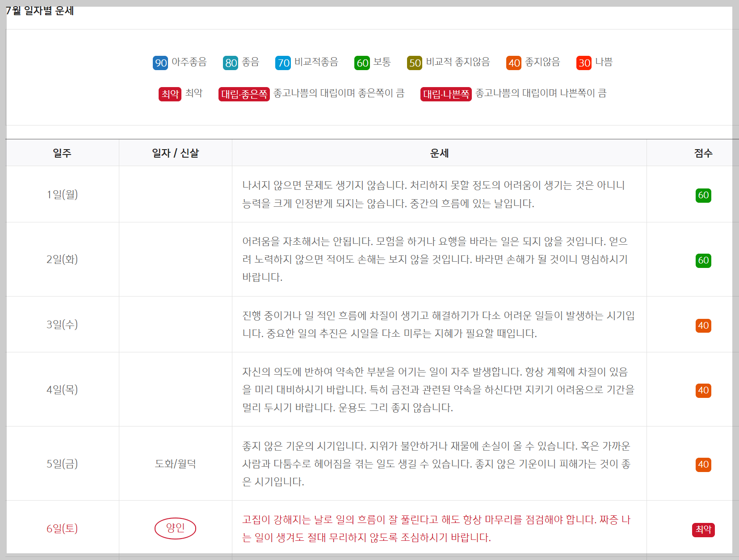Image resolution: width=739 pixels, height=560 pixels.
Task: Click the 80 좋음 legend badge
Action: pos(230,63)
